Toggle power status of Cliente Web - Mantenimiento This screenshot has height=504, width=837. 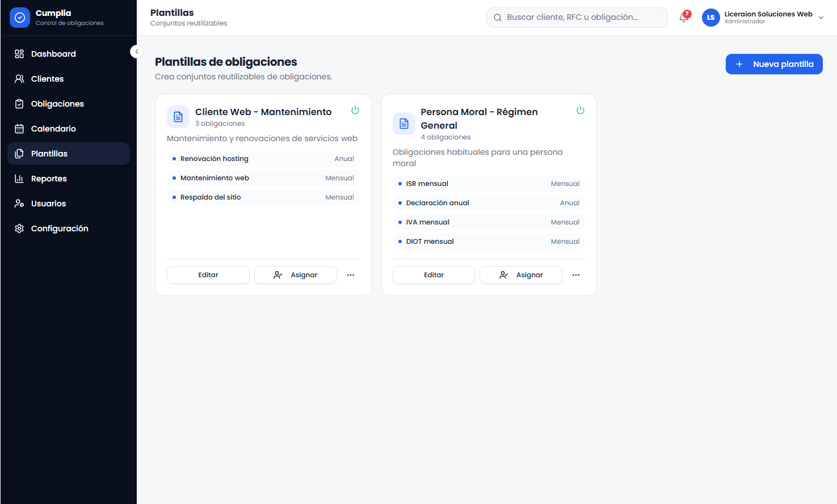click(355, 110)
